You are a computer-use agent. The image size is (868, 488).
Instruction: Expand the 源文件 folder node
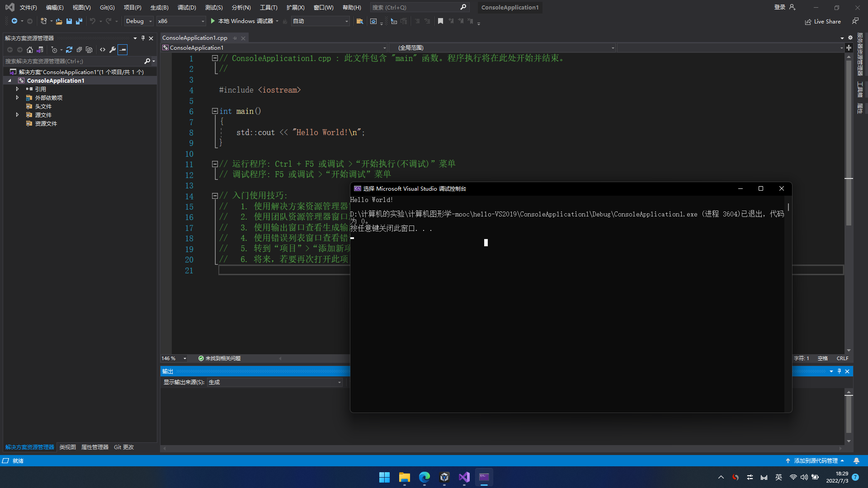(x=17, y=115)
